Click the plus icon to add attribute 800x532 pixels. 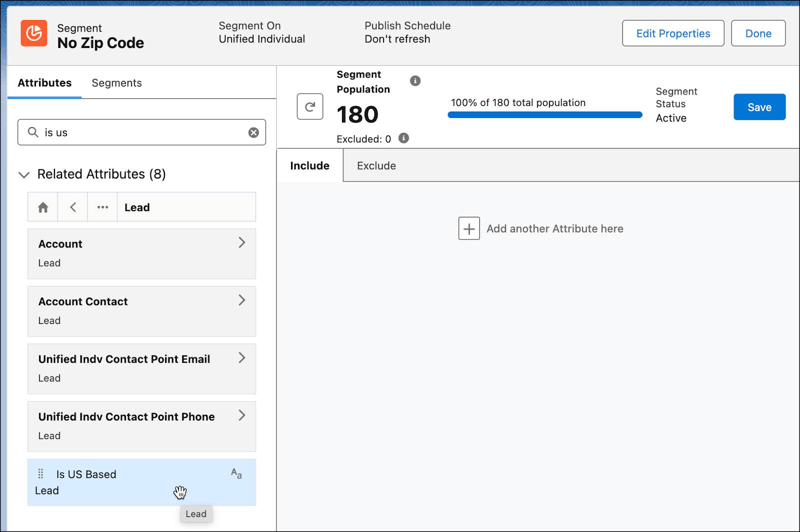(469, 228)
